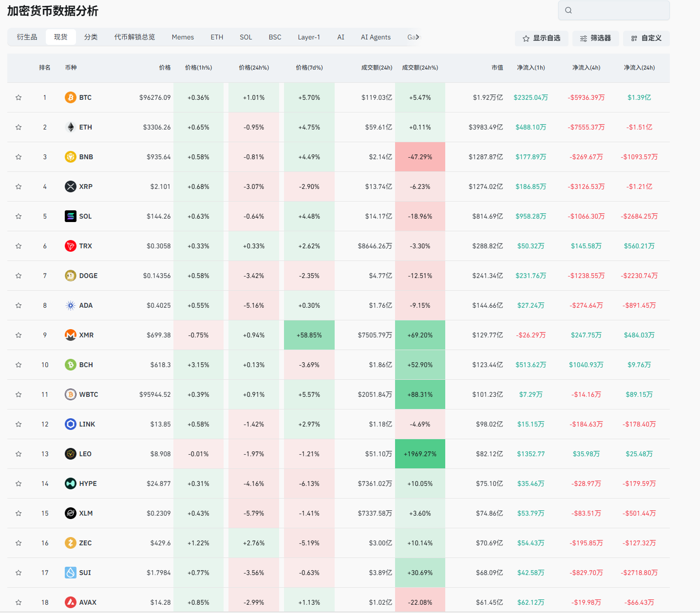This screenshot has height=613, width=700.
Task: Click the SOL coin logo
Action: point(71,216)
